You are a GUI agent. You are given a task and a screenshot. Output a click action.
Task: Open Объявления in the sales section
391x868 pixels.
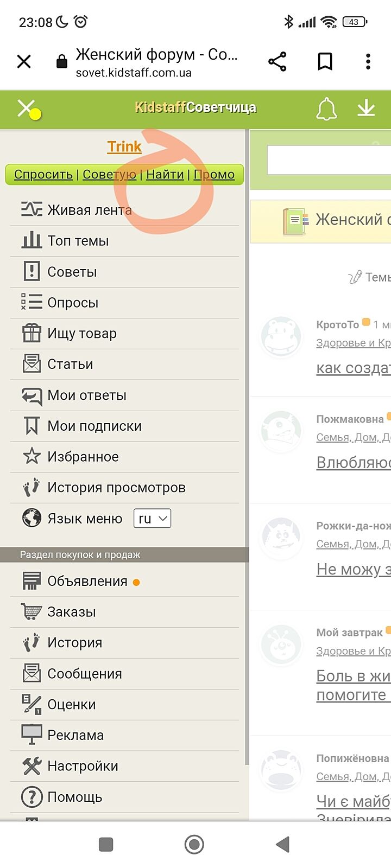[x=87, y=581]
